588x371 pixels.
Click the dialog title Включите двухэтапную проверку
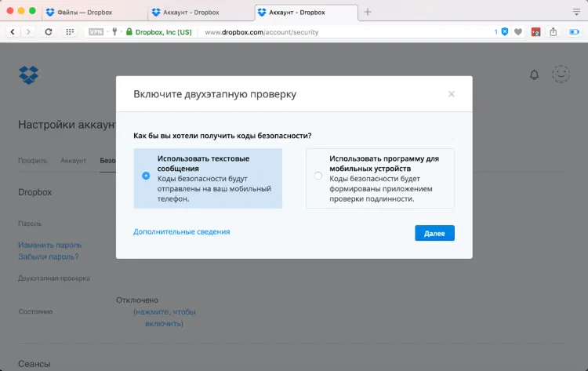[x=215, y=94]
